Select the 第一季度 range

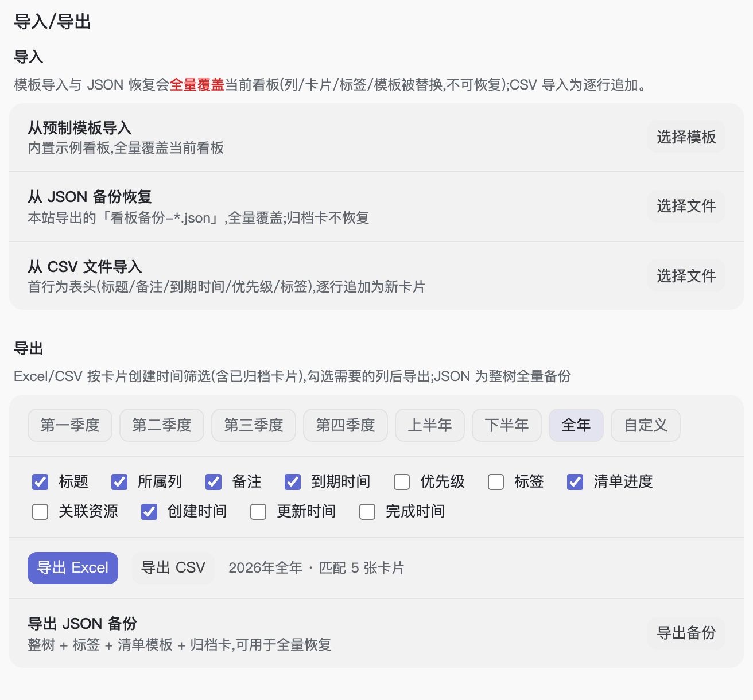coord(70,425)
